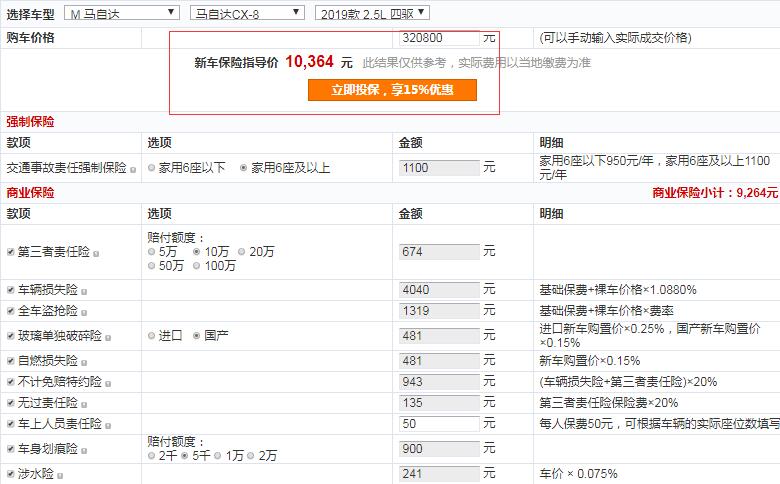Viewport: 780px width, 484px height.
Task: Select 2千 scratch coverage amount
Action: coord(152,456)
